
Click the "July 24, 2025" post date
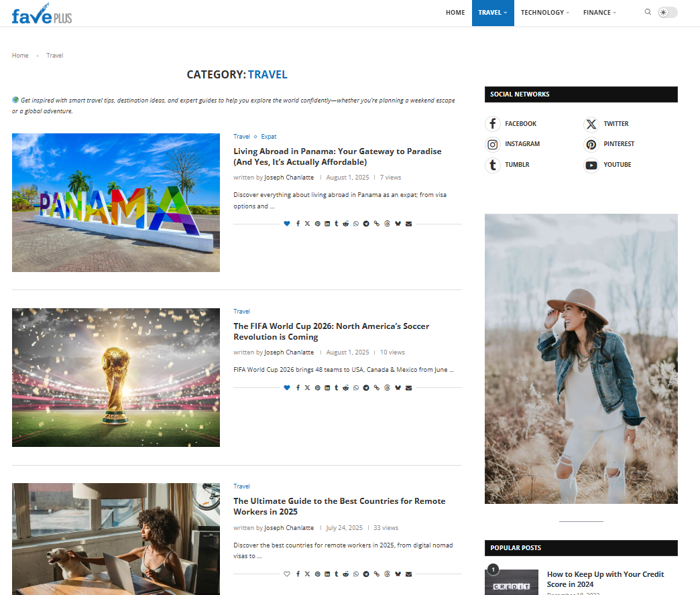coord(344,527)
